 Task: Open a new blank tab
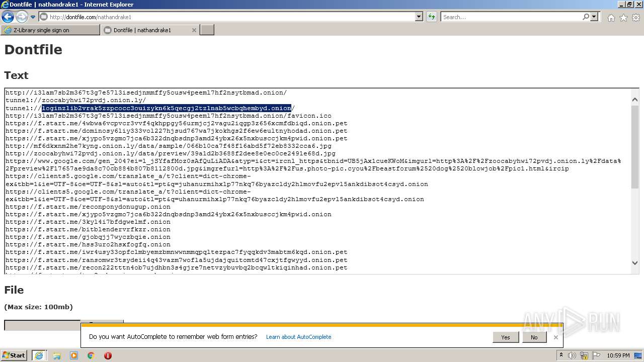(207, 30)
